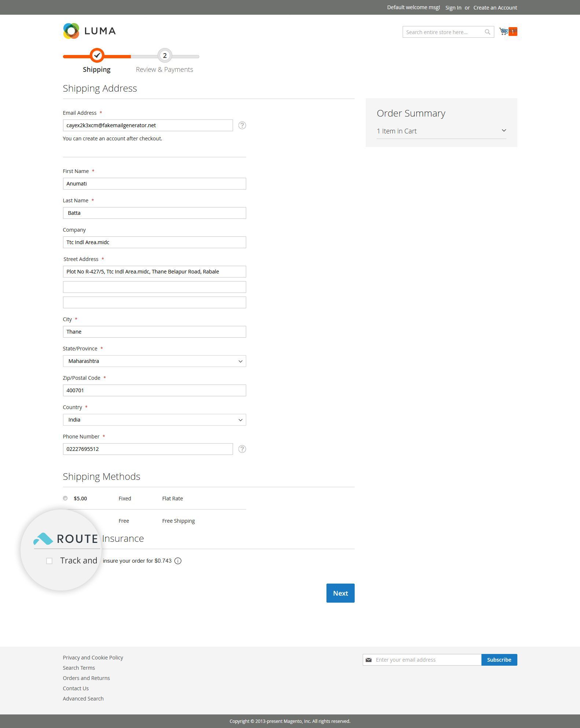
Task: Click the search magnifier icon
Action: click(x=487, y=32)
